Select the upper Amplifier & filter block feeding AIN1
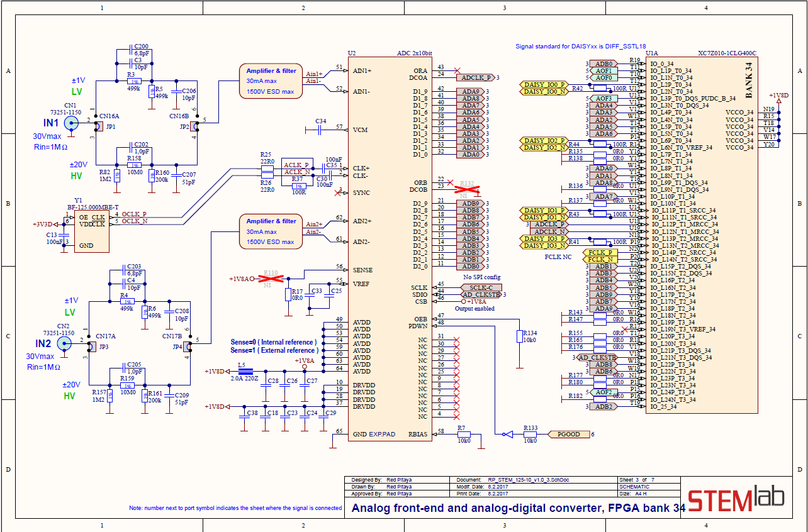 click(x=271, y=81)
